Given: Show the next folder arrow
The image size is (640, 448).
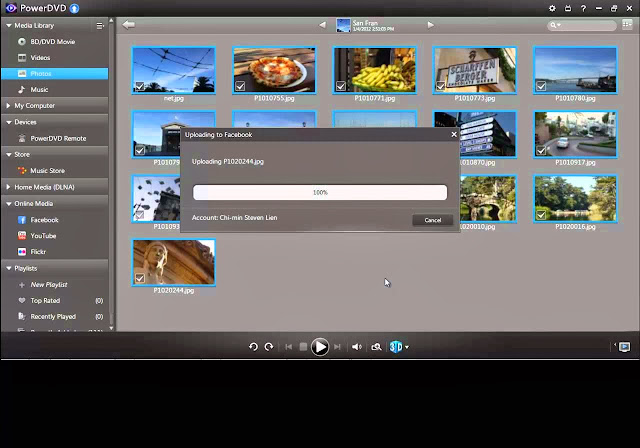Looking at the screenshot, I should (x=431, y=25).
